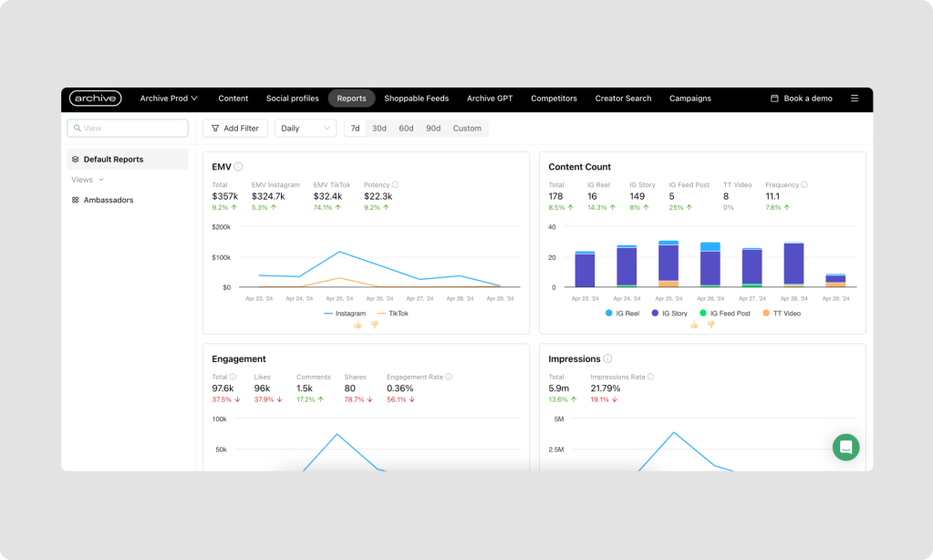Click the Impressions info icon
933x560 pixels.
(607, 359)
